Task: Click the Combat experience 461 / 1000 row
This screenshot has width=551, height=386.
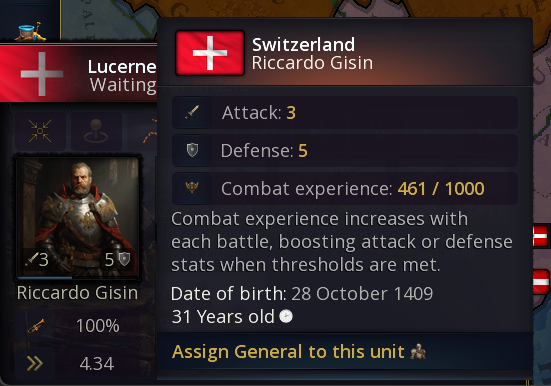Action: point(345,188)
